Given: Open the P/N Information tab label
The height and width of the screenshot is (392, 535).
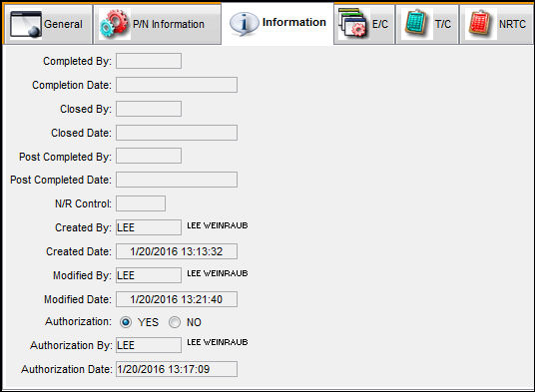Looking at the screenshot, I should (x=169, y=24).
